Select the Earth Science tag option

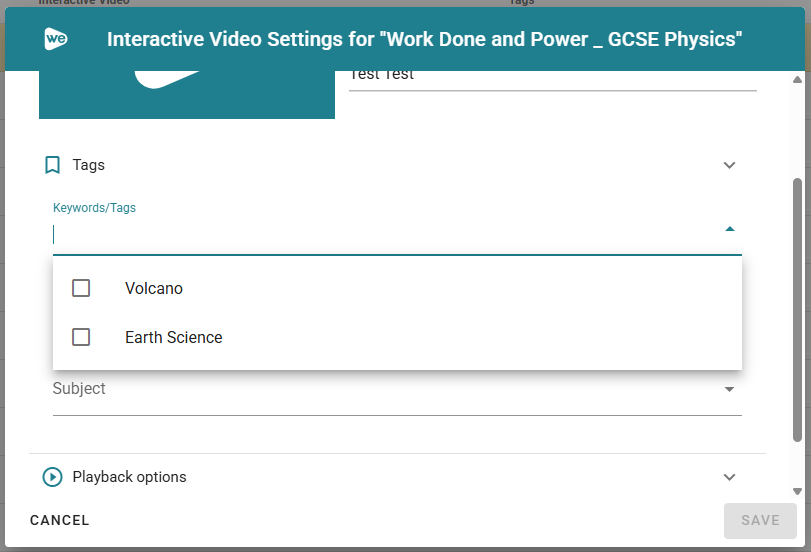point(174,337)
